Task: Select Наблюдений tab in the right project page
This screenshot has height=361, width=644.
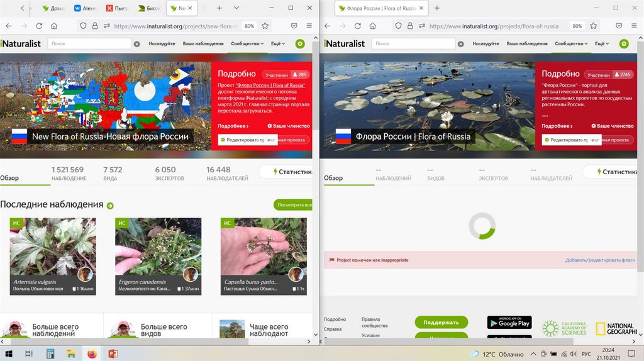Action: click(393, 174)
